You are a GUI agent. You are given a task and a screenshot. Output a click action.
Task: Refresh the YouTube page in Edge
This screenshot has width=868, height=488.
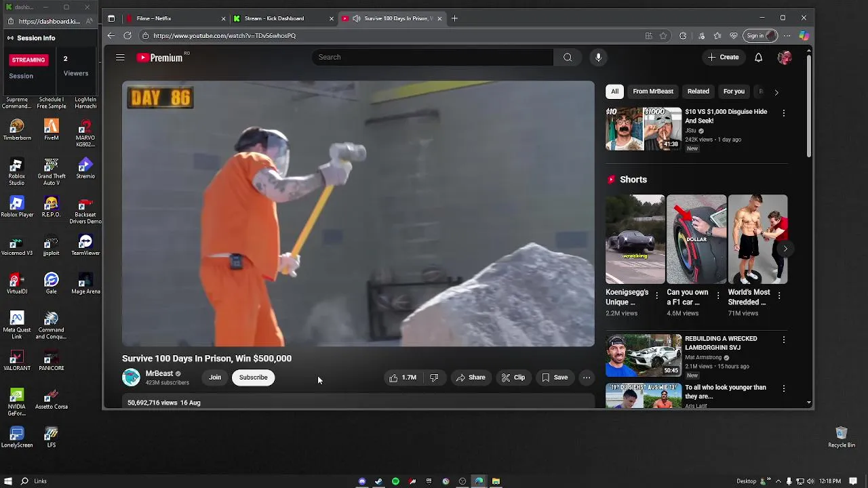pyautogui.click(x=127, y=36)
